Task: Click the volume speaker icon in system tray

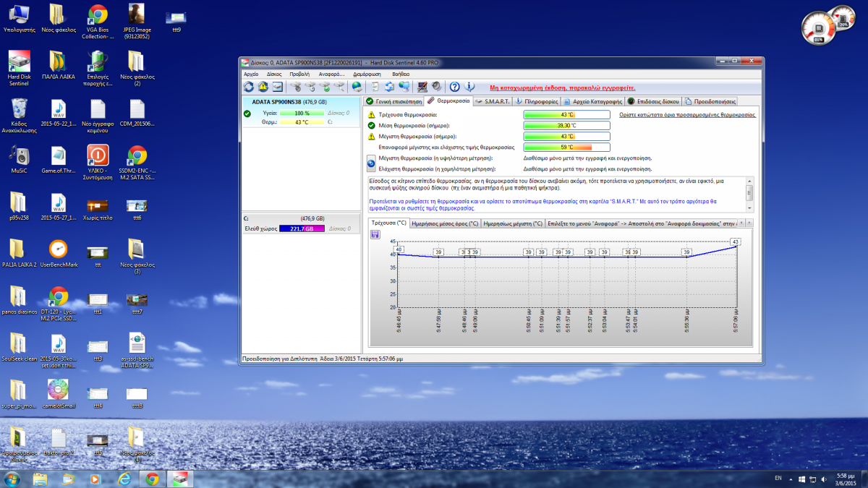Action: click(822, 479)
